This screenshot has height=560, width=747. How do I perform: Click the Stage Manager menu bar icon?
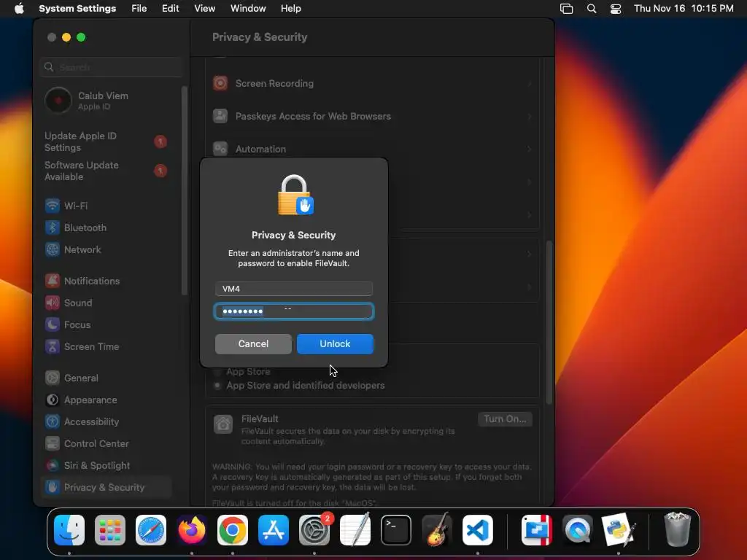[566, 9]
